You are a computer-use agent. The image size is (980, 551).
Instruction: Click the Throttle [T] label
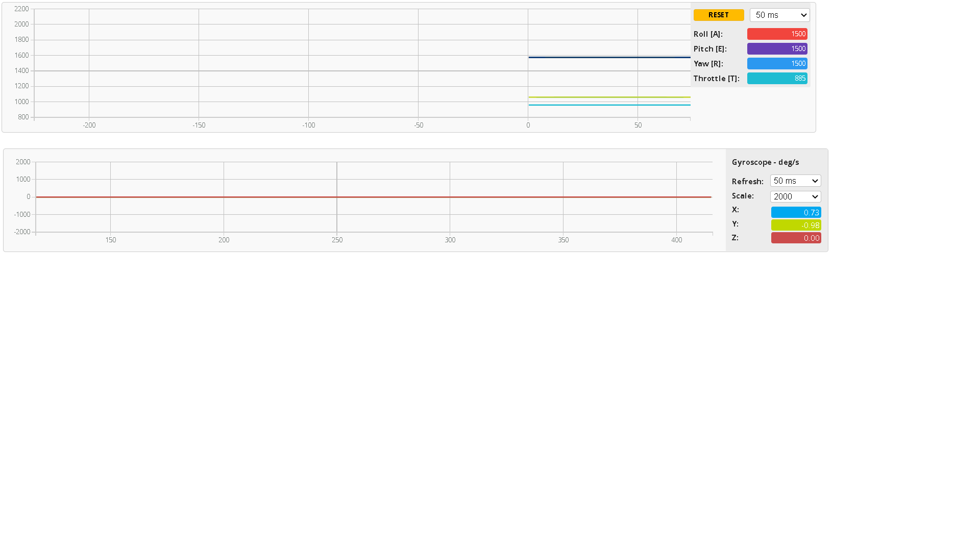click(x=716, y=79)
